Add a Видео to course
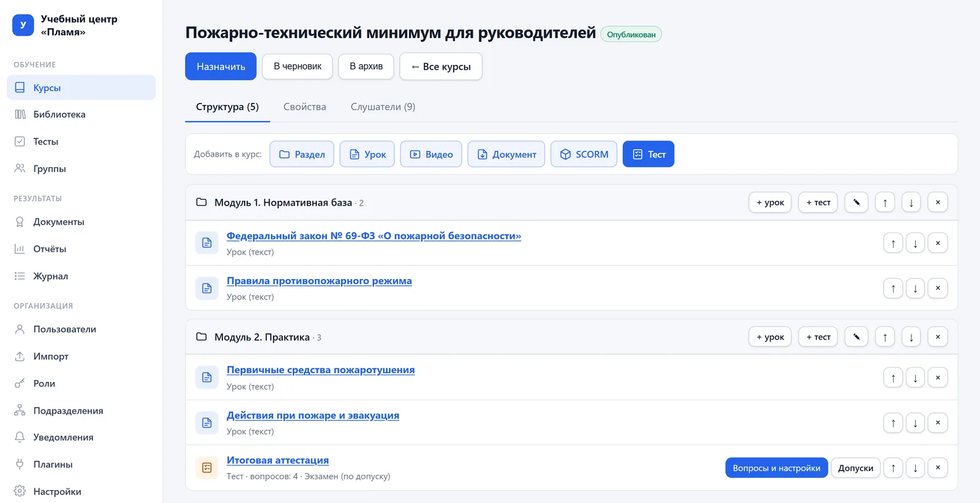 pyautogui.click(x=431, y=154)
